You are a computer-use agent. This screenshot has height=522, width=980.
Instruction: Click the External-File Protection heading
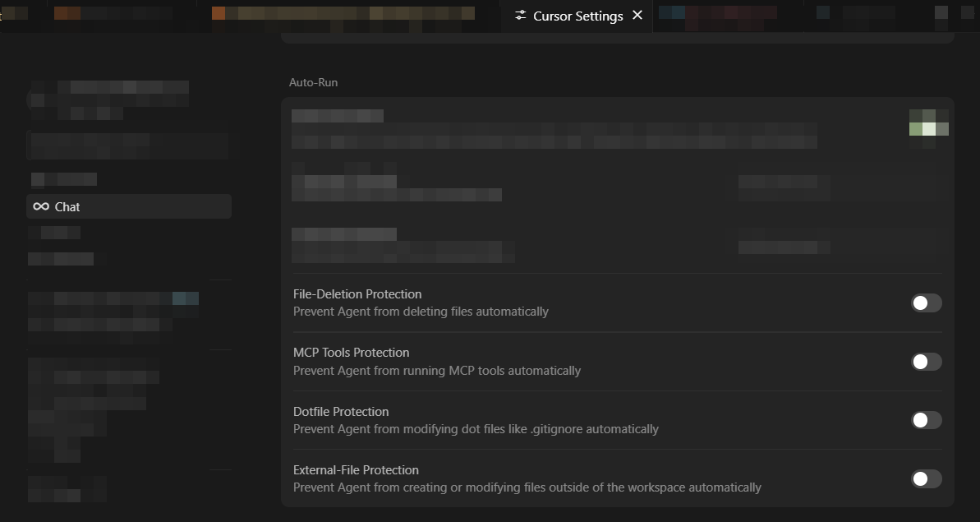[356, 470]
